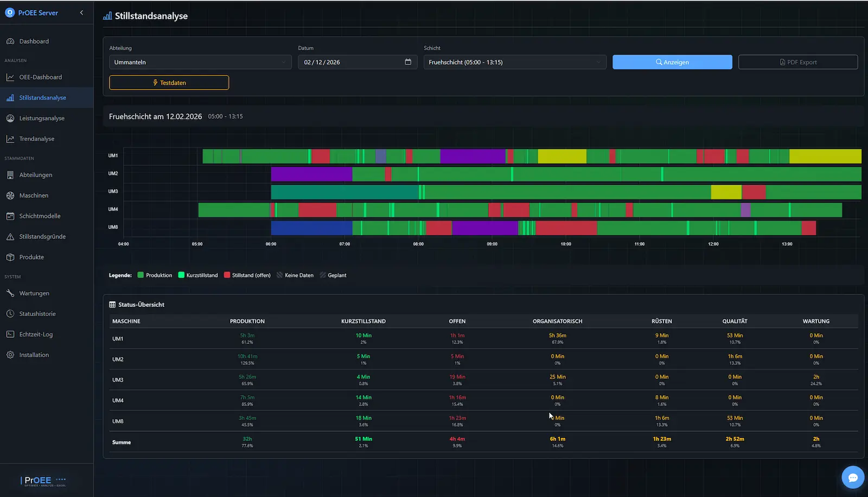
Task: Click the Maschinen sidebar icon
Action: click(x=10, y=196)
